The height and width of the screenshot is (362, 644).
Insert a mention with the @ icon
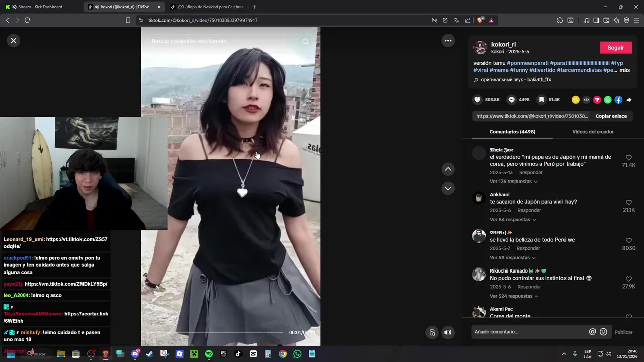593,332
